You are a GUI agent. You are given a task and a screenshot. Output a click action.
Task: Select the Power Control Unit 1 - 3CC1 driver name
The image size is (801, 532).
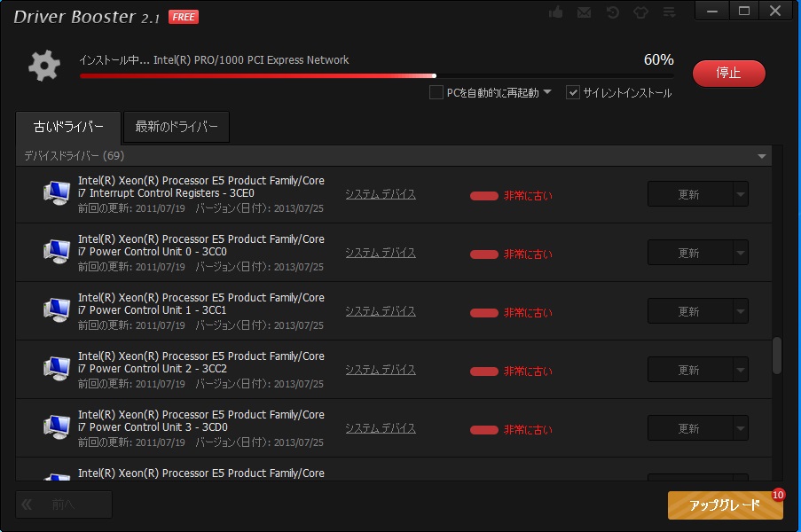click(201, 304)
